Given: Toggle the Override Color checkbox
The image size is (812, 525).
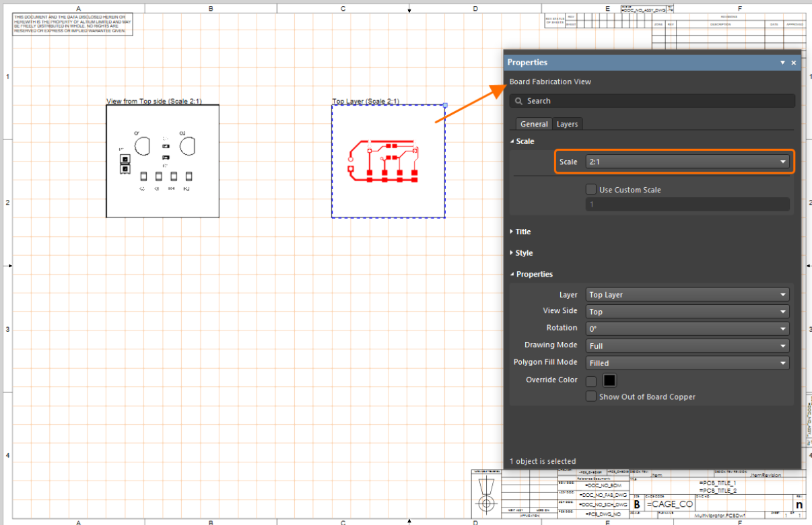Looking at the screenshot, I should (x=591, y=381).
